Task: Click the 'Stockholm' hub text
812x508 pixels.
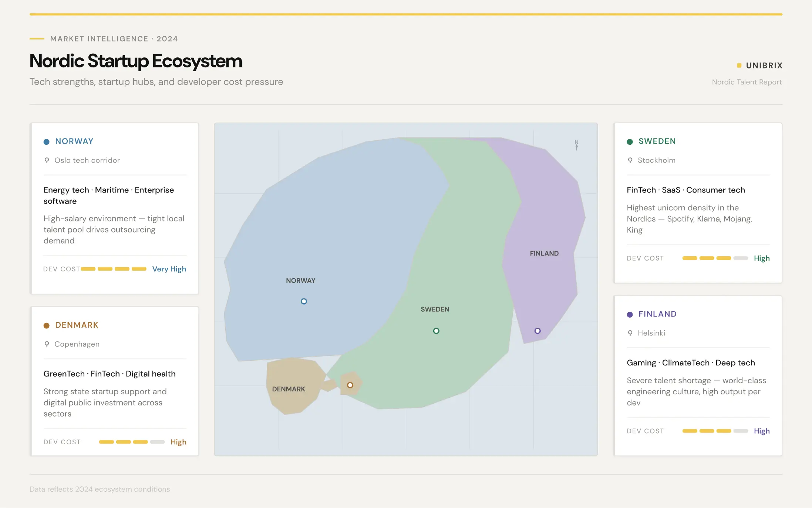Action: pos(657,160)
